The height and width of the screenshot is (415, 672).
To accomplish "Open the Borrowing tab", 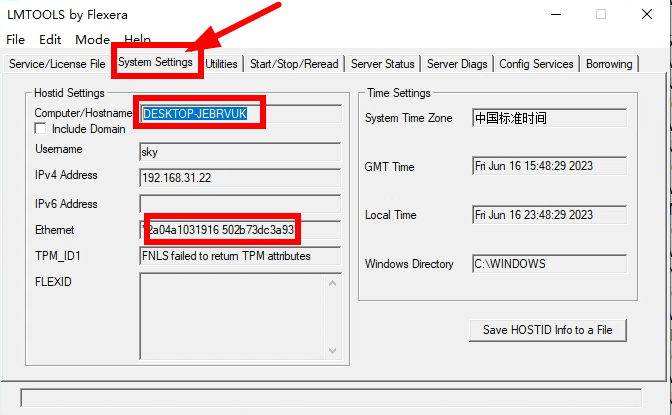I will click(609, 64).
